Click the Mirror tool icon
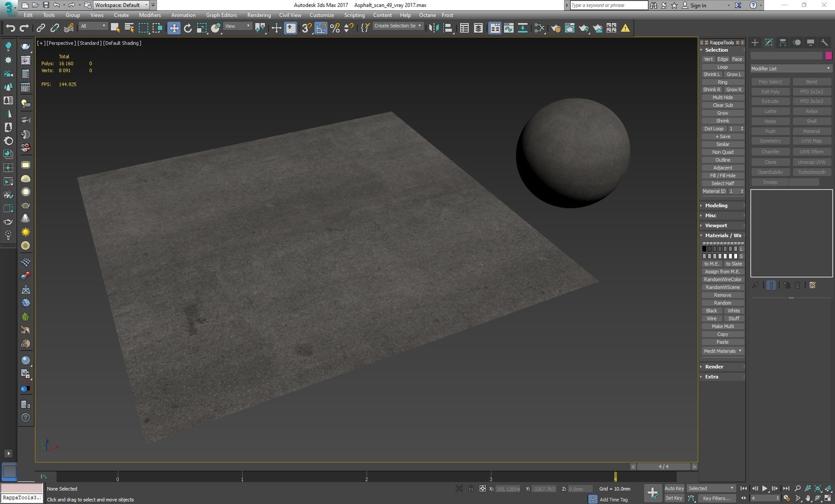The width and height of the screenshot is (835, 504). point(434,28)
